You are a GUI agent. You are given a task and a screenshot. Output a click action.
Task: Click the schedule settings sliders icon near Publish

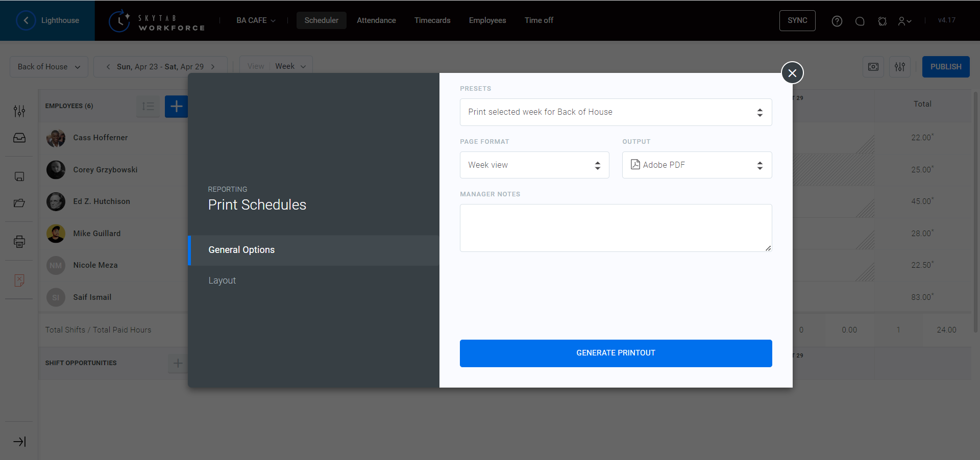point(899,67)
